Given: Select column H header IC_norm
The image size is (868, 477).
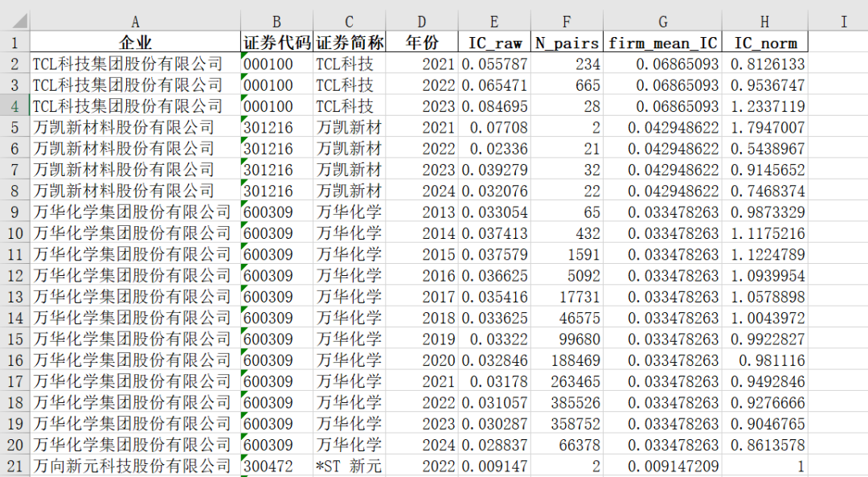Looking at the screenshot, I should (762, 22).
